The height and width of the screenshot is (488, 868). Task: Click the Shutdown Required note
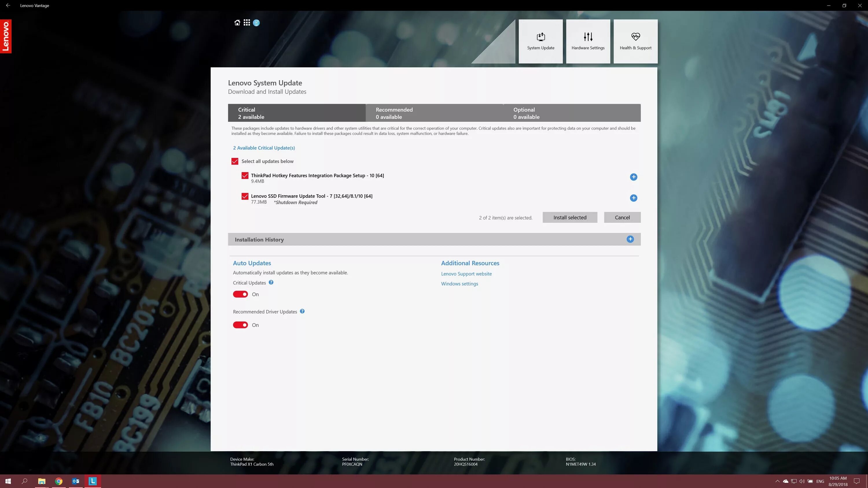295,202
